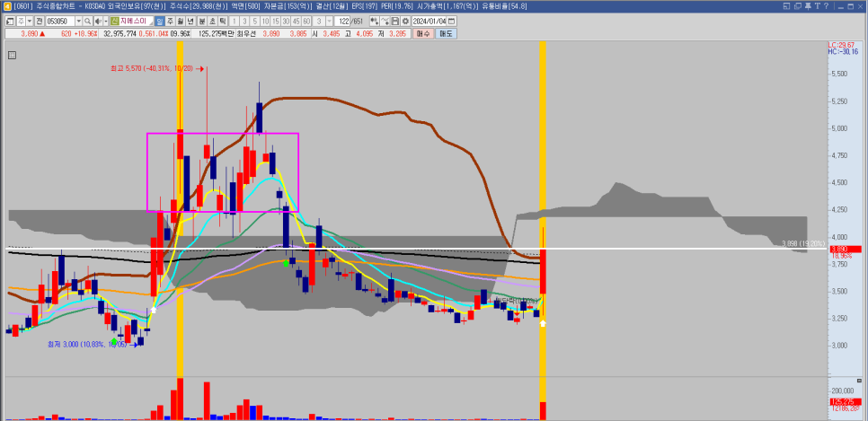Click the 125,275백만 trading value
The image size is (868, 421).
pos(216,34)
